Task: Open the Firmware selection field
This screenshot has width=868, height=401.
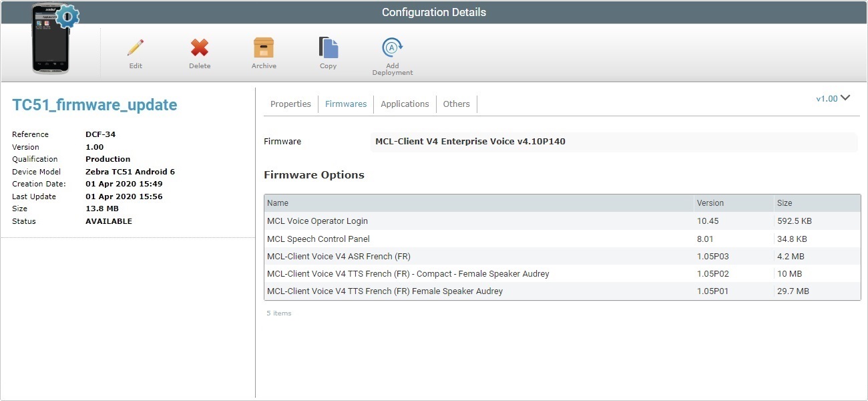Action: [614, 141]
